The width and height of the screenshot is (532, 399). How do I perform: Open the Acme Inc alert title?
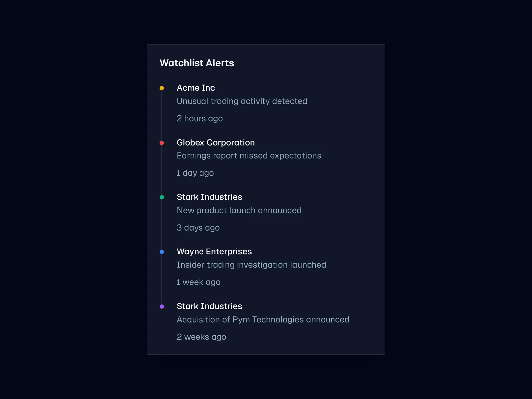pos(196,88)
